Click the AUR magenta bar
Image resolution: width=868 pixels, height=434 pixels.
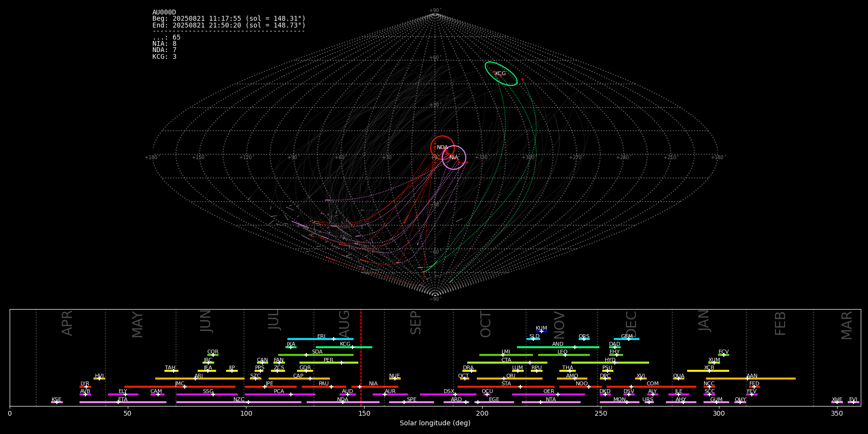(390, 394)
